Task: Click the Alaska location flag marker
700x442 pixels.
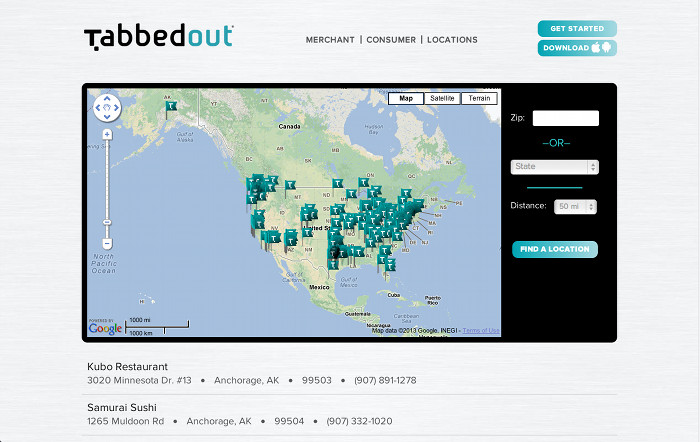Action: (x=171, y=103)
